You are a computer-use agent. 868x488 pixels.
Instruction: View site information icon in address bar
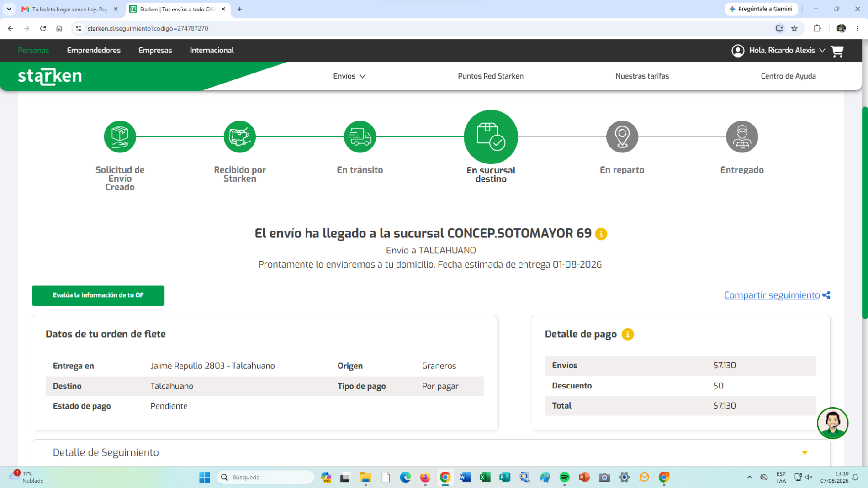79,28
